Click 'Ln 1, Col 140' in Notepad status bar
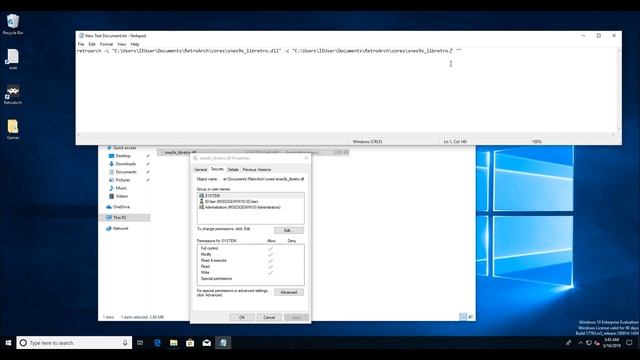Viewport: 640px width, 360px height. [455, 142]
